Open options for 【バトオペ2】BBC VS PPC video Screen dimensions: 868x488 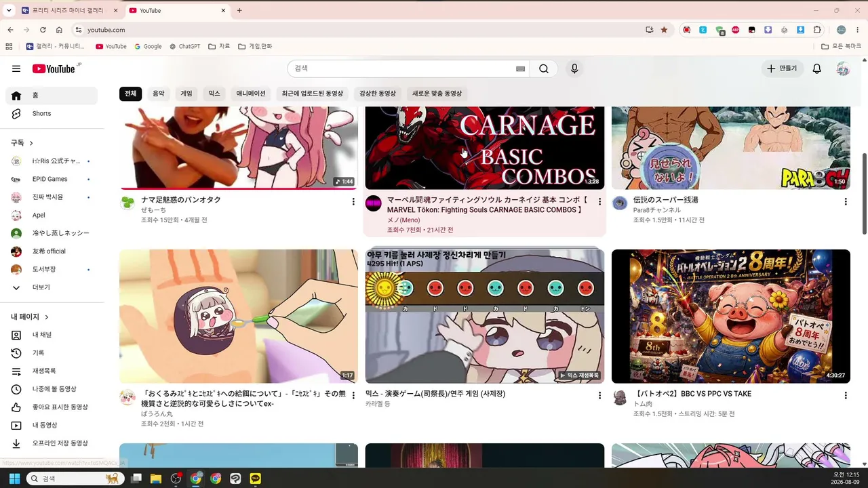(x=846, y=395)
